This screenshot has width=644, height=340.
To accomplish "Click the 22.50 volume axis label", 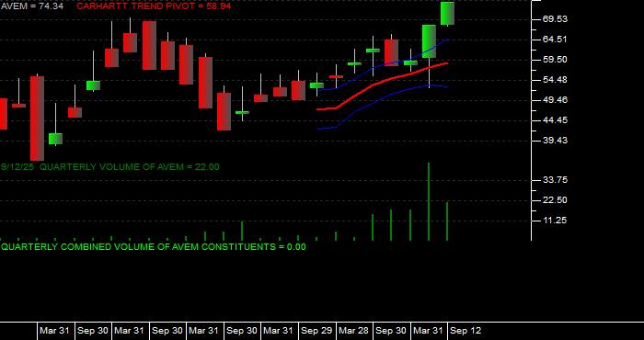I will (555, 199).
